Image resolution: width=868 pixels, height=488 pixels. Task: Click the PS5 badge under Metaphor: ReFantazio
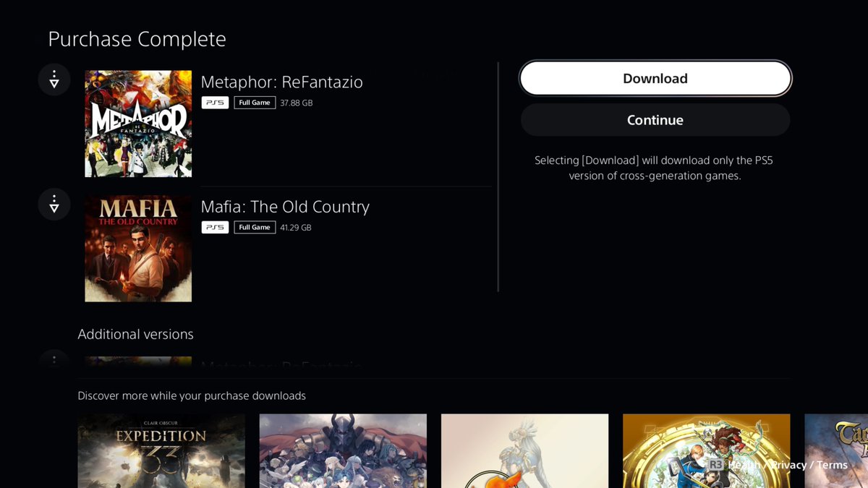215,103
